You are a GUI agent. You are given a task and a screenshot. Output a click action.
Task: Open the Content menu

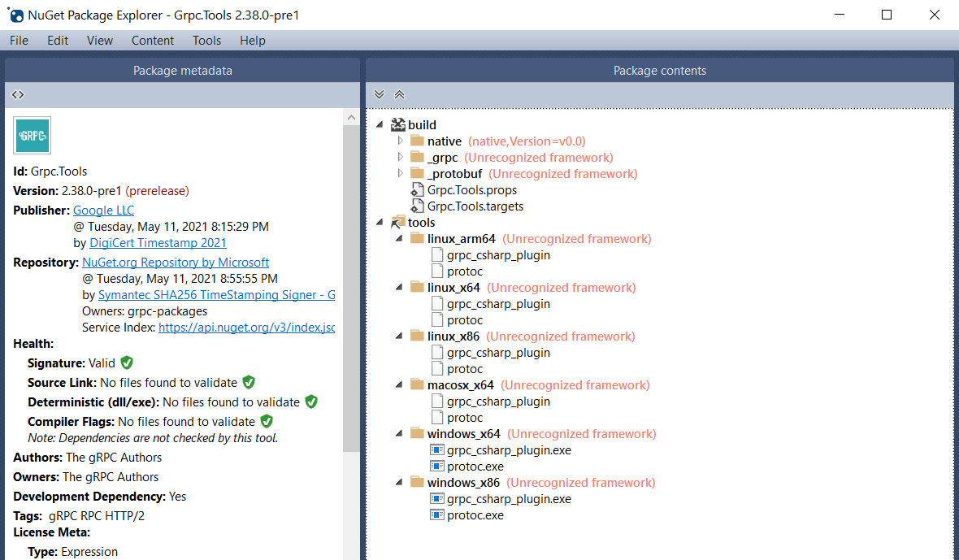[152, 40]
